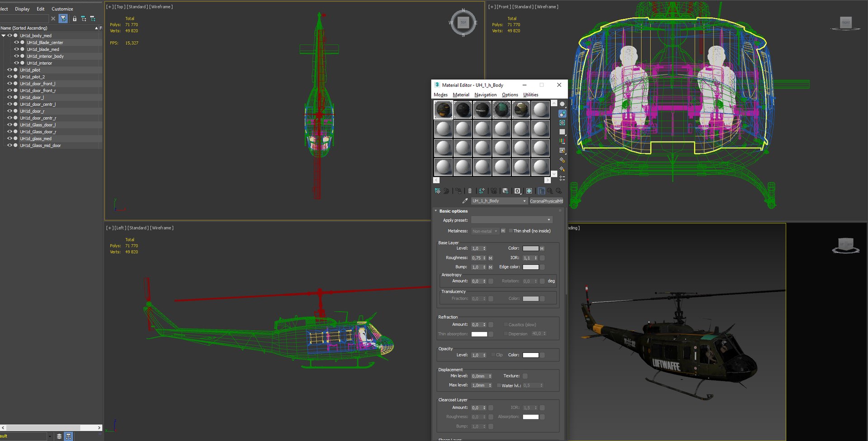Click Make Unique material icon
Viewport: 868px width, 441px height.
(x=494, y=191)
